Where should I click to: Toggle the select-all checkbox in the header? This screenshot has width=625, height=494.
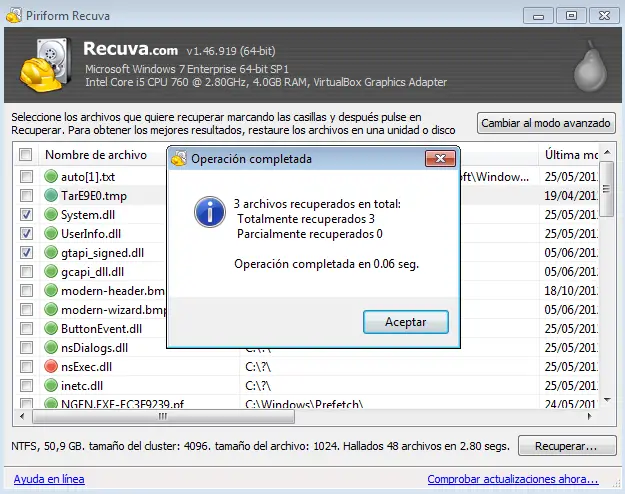[x=26, y=154]
